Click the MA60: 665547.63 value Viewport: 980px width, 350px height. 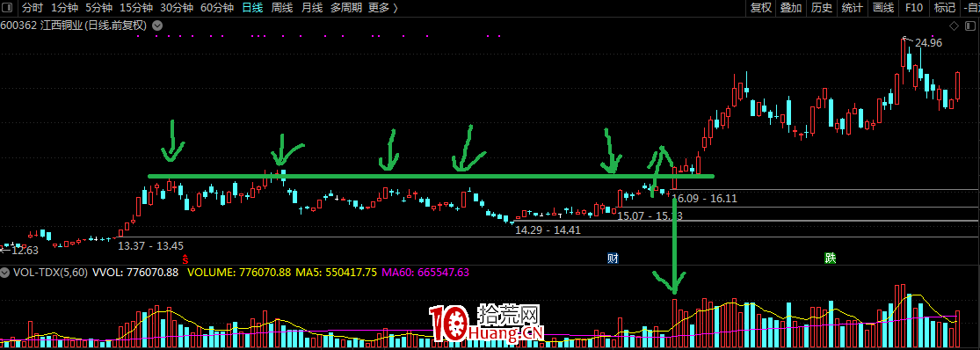(425, 273)
